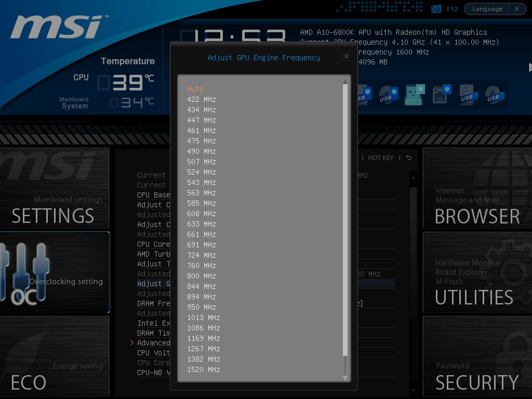Choose 1013 MHz GPU frequency

click(204, 317)
